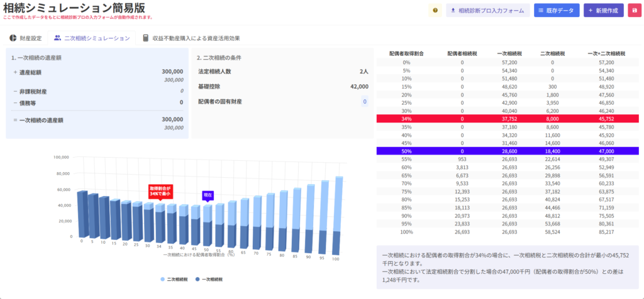This screenshot has height=299, width=644.
Task: Open the 既存データ list button
Action: click(x=556, y=11)
